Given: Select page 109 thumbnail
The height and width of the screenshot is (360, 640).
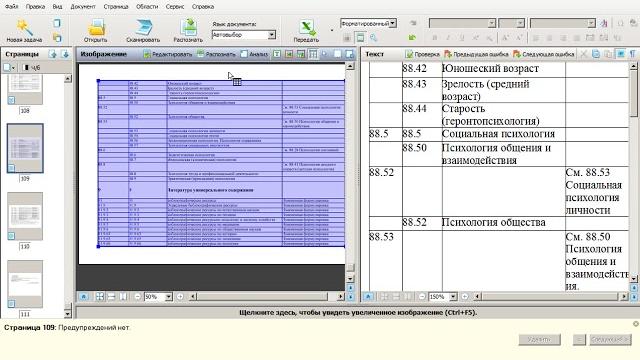Looking at the screenshot, I should (25, 148).
